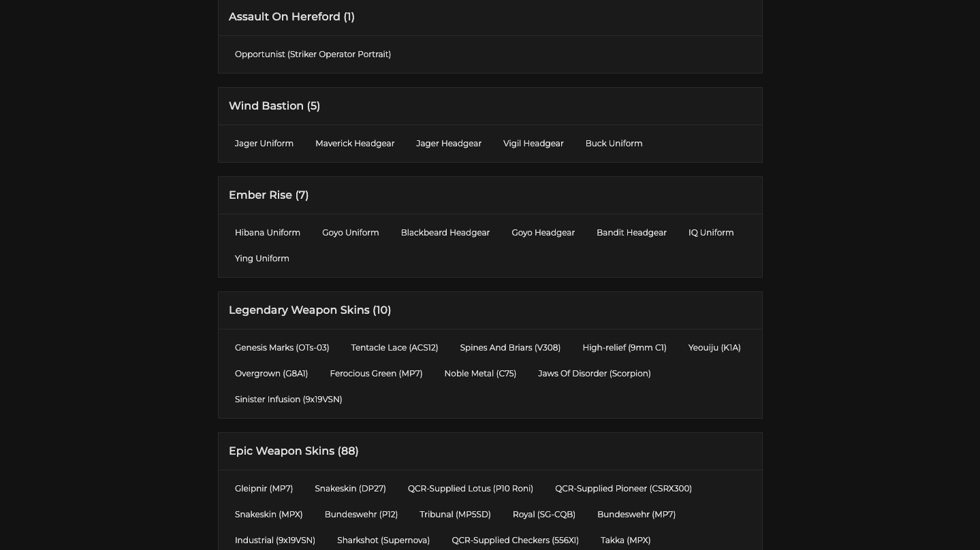Select the Vigil Headgear item
This screenshot has width=980, height=550.
click(x=533, y=144)
